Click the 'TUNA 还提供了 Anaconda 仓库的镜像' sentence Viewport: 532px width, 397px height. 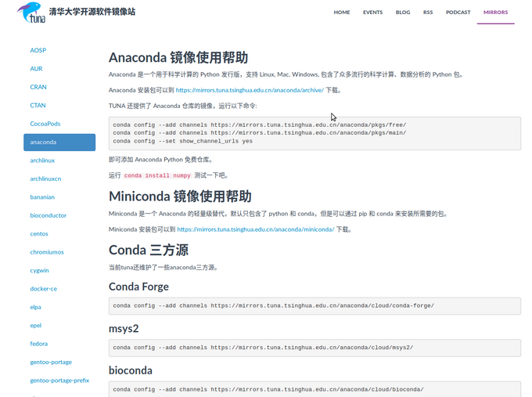pyautogui.click(x=182, y=106)
